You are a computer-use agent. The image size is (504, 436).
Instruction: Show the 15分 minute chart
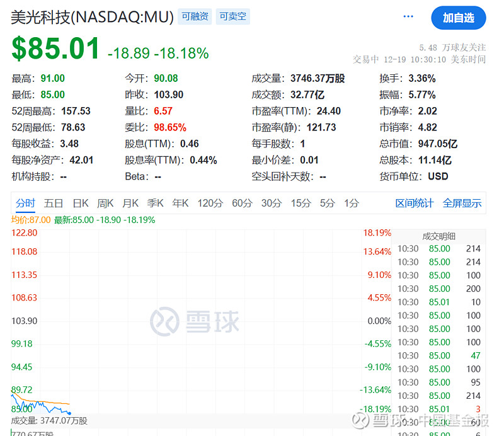[301, 203]
